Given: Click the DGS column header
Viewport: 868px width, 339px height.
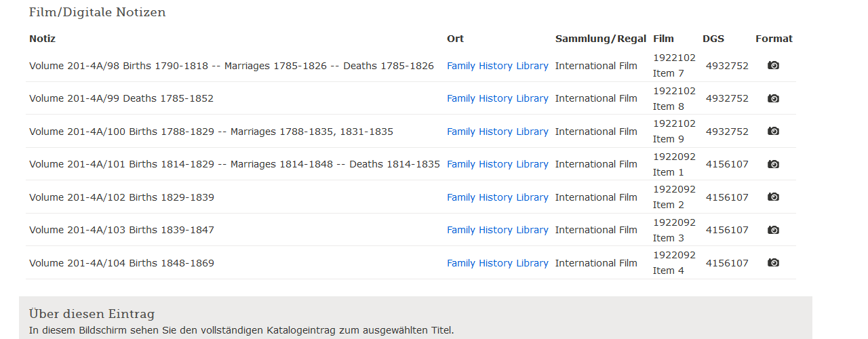Looking at the screenshot, I should (713, 39).
